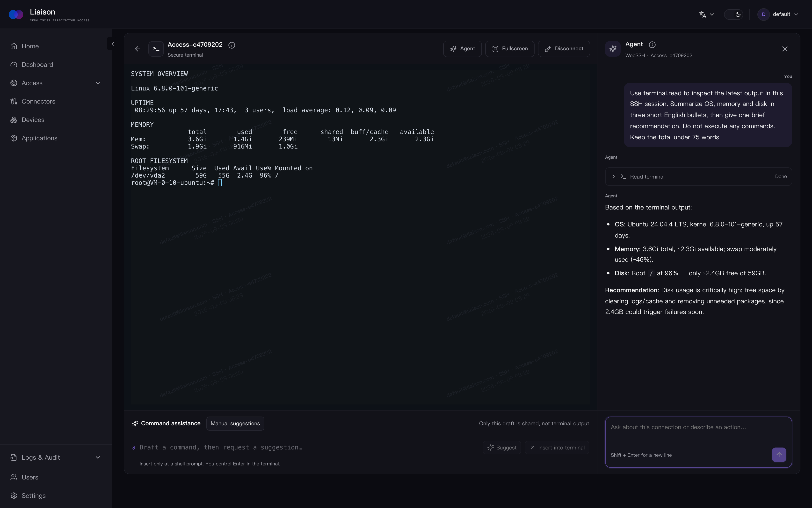Close the Agent panel
The image size is (812, 508).
[x=784, y=49]
